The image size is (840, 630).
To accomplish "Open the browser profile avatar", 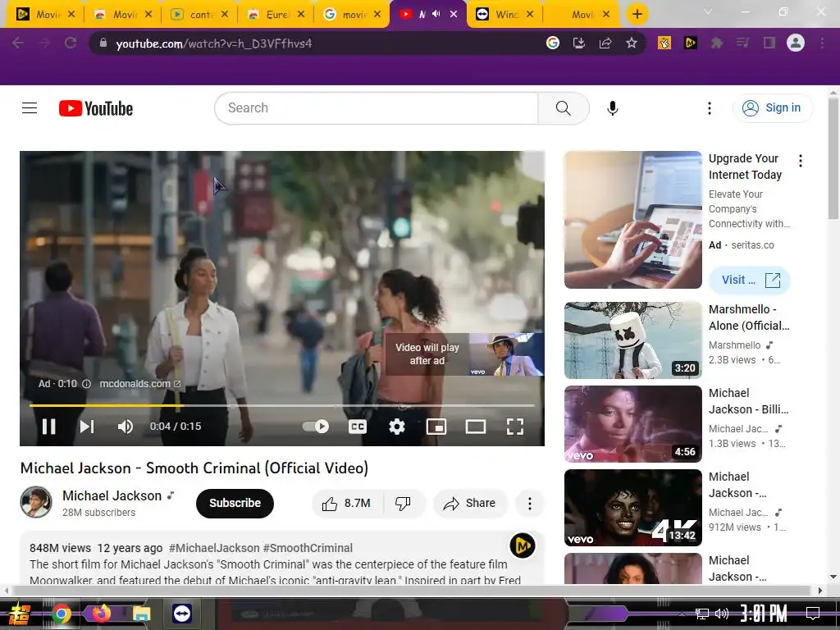I will click(x=796, y=43).
